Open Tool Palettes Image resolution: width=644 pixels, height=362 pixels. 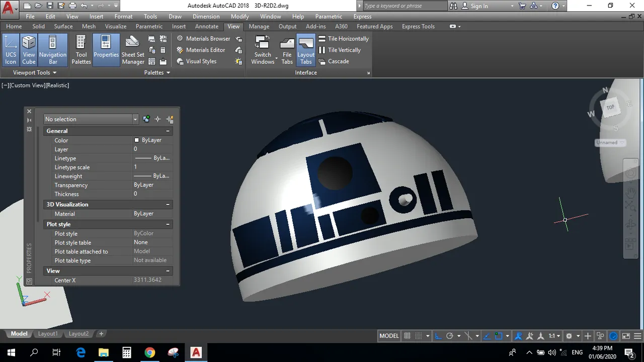(81, 50)
